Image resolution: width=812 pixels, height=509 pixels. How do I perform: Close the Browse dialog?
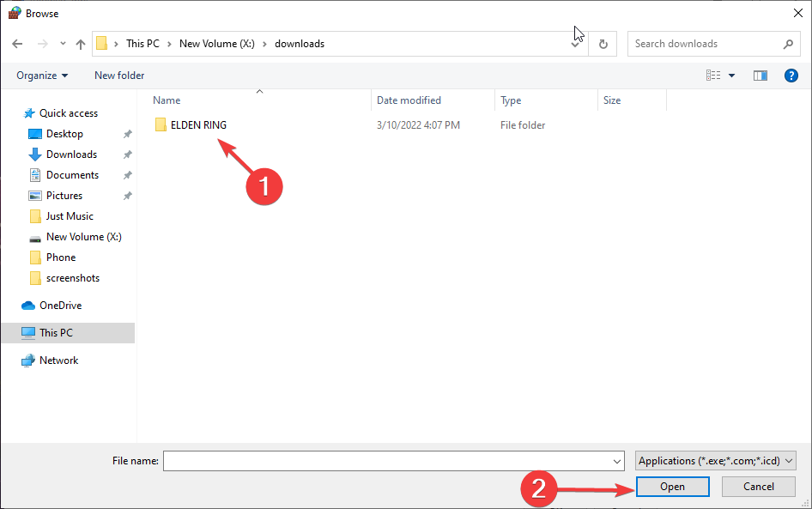coord(798,13)
